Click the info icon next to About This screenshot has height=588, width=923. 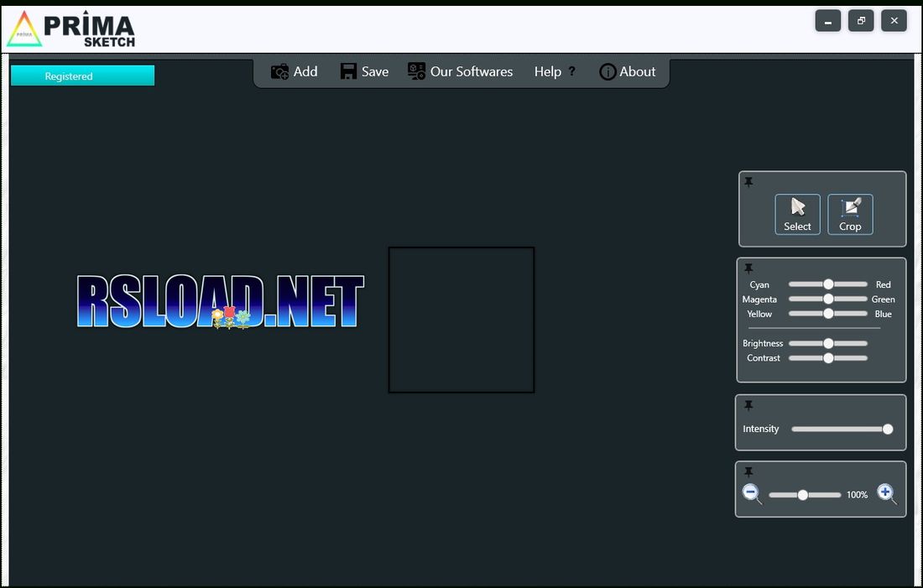click(607, 72)
